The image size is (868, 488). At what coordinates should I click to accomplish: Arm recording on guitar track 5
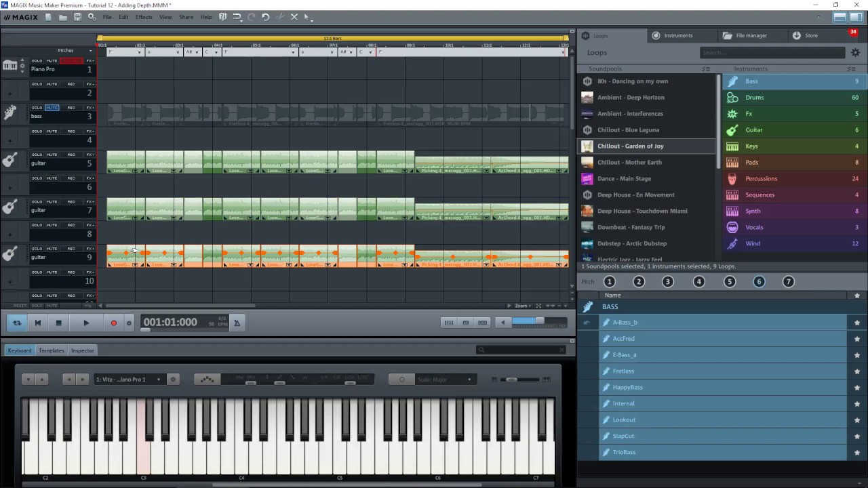coord(71,155)
